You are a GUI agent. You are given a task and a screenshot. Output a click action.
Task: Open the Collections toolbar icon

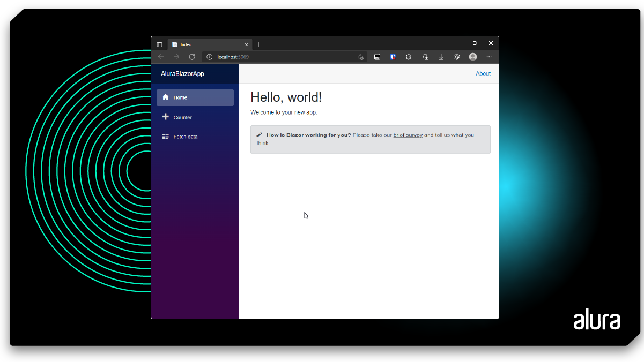coord(426,57)
